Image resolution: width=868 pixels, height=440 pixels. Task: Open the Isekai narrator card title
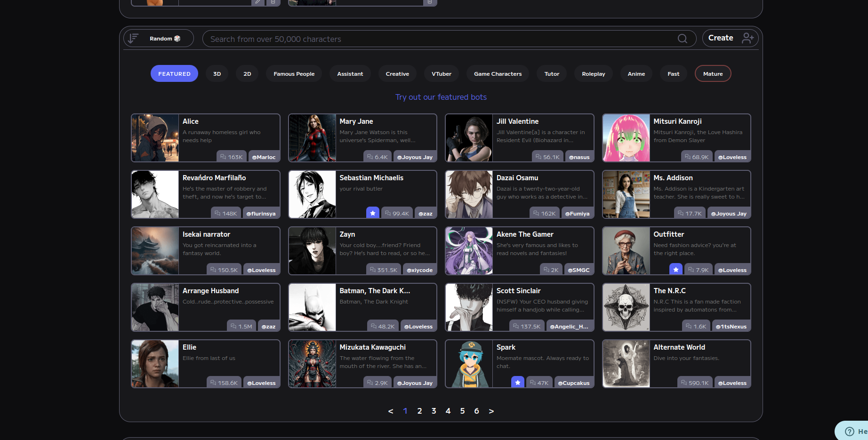[x=206, y=234]
